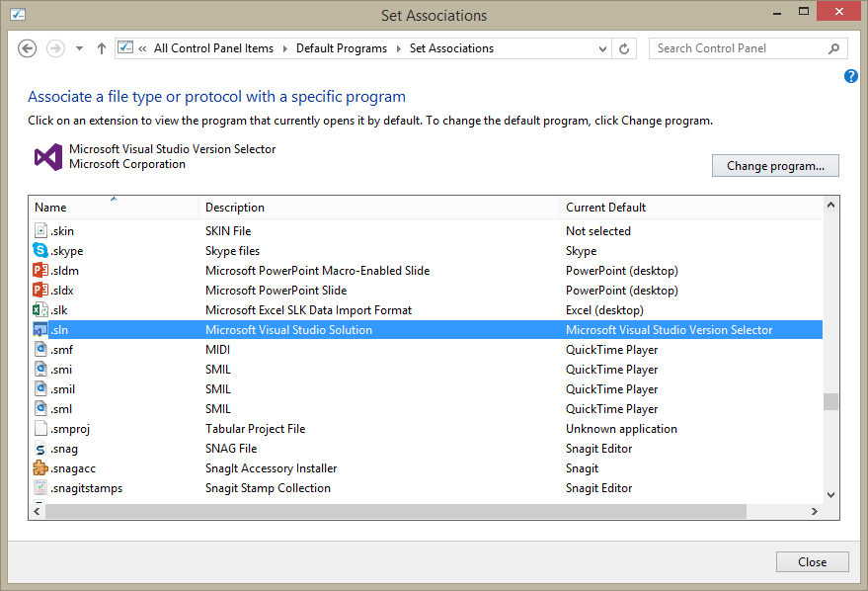Image resolution: width=868 pixels, height=591 pixels.
Task: Click the horizontal scrollbar thumb
Action: (x=396, y=511)
